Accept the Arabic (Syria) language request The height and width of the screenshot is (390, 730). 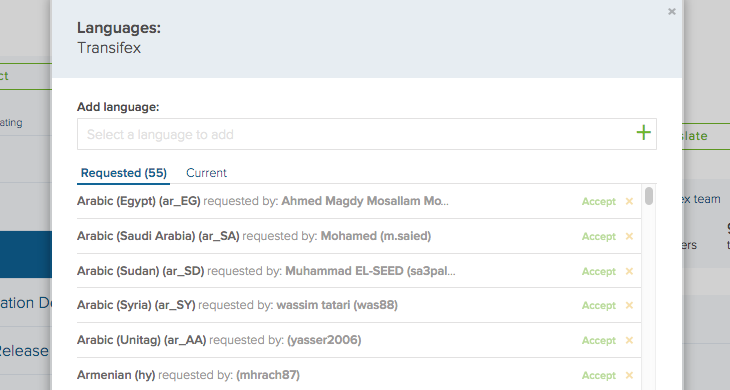coord(599,305)
